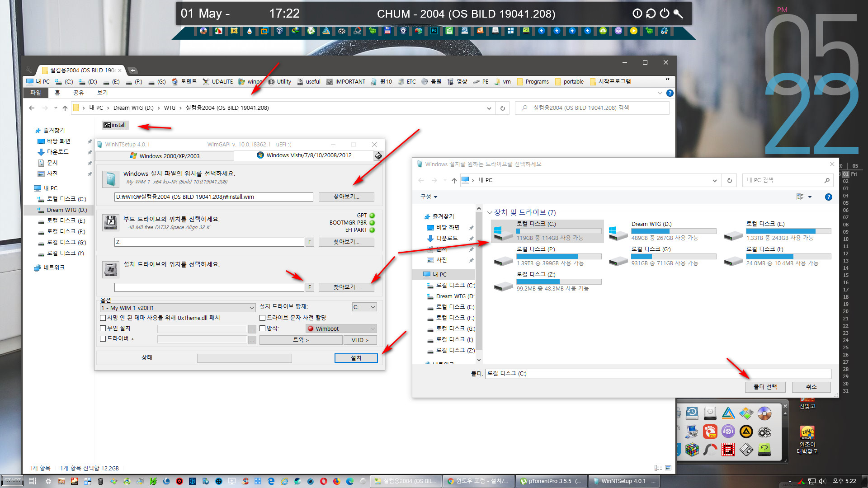Screen dimensions: 868x488
Task: Click the diamond tool icon beside the Vista tab
Action: pyautogui.click(x=378, y=156)
